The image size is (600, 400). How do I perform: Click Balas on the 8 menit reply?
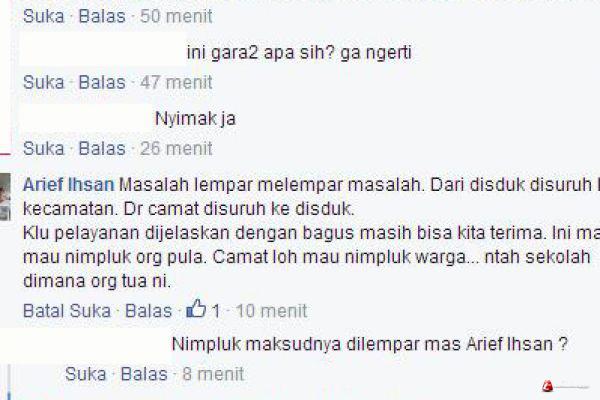coord(144,374)
